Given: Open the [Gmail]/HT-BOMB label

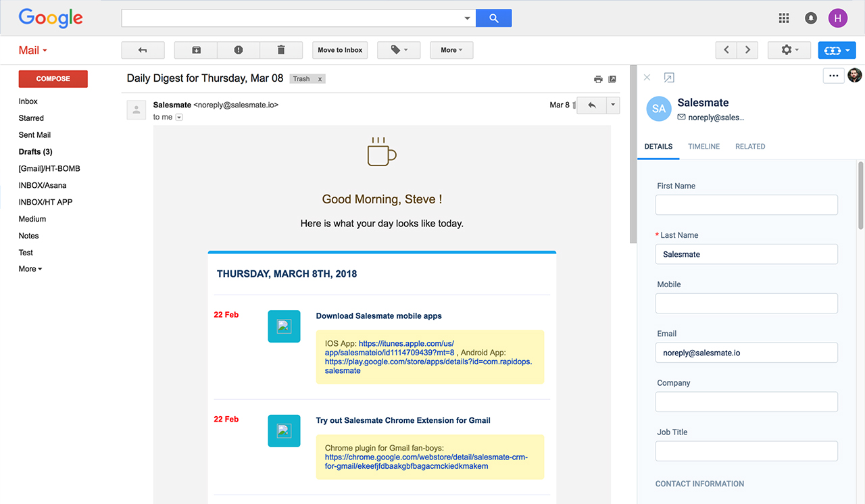Looking at the screenshot, I should pos(49,168).
